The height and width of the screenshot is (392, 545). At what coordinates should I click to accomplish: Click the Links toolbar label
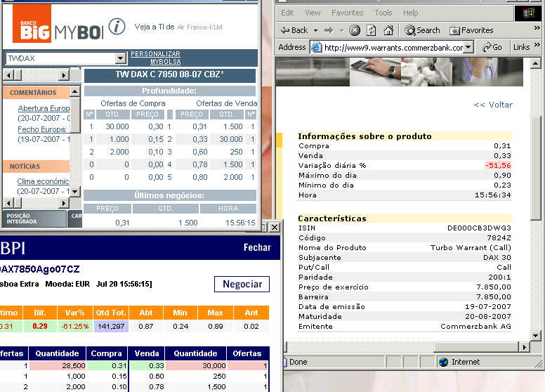pos(521,47)
